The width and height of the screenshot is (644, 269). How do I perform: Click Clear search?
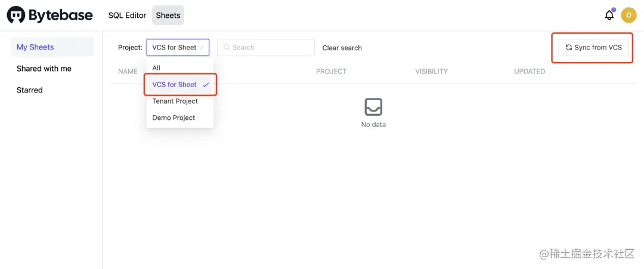[x=342, y=48]
